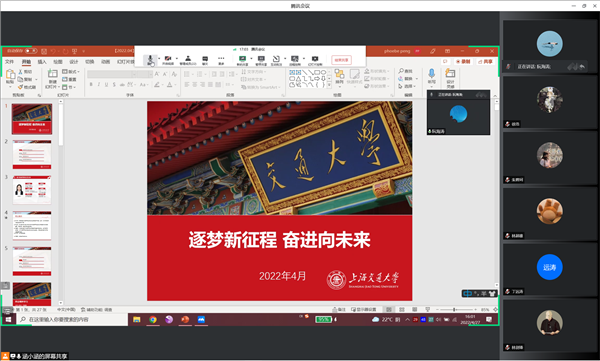Click the Record (录制) button
This screenshot has width=600, height=361.
pos(463,62)
